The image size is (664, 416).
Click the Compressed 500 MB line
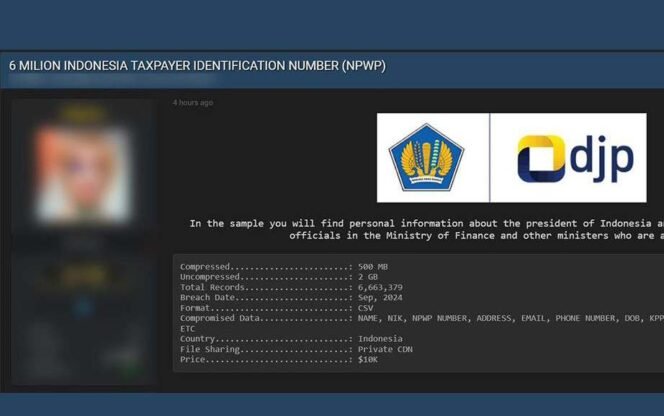283,267
